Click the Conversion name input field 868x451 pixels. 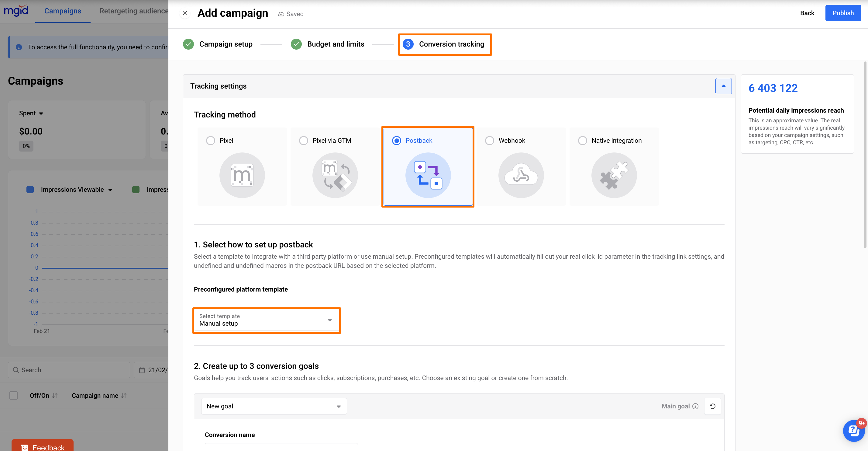click(281, 447)
